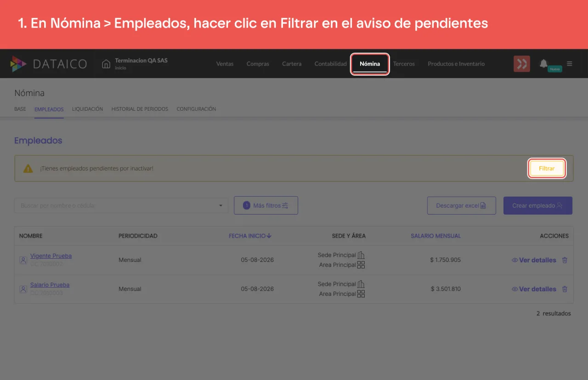Viewport: 588px width, 380px height.
Task: Open the Nómina menu
Action: pos(370,64)
